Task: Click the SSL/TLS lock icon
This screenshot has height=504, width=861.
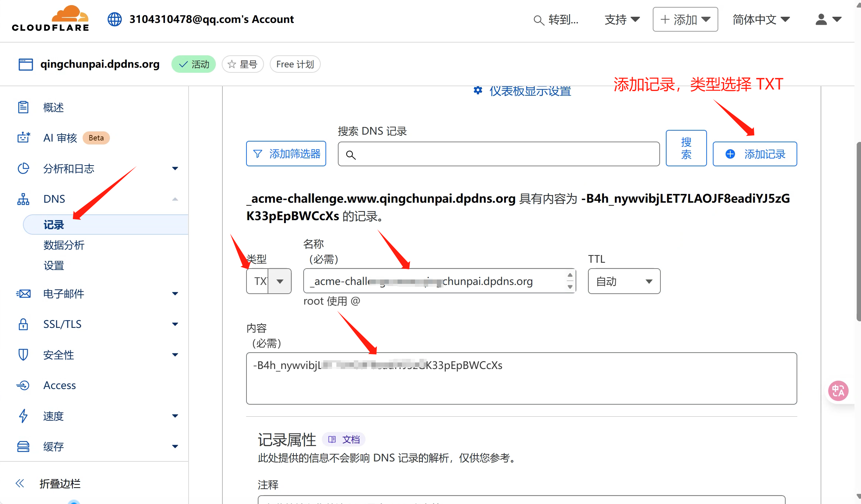Action: click(23, 324)
